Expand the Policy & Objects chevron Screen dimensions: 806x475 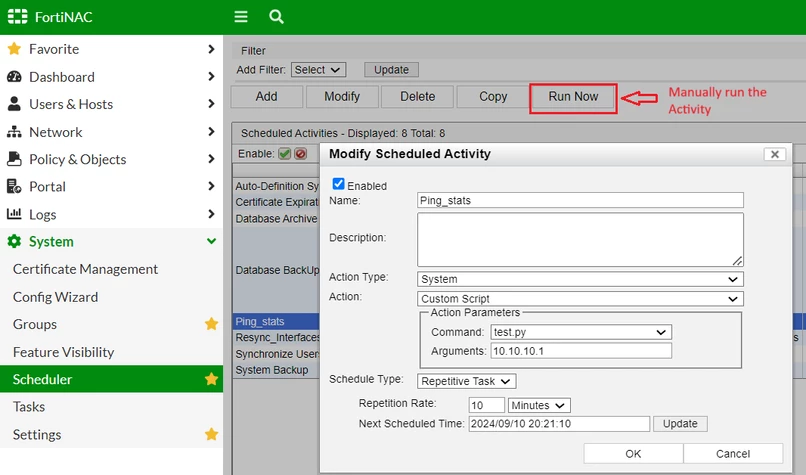click(x=211, y=159)
